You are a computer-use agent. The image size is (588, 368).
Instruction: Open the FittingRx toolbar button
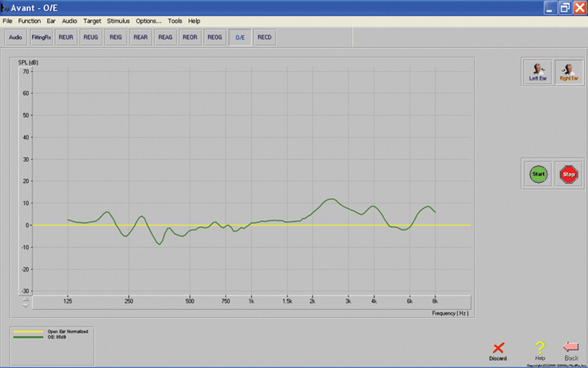[41, 37]
